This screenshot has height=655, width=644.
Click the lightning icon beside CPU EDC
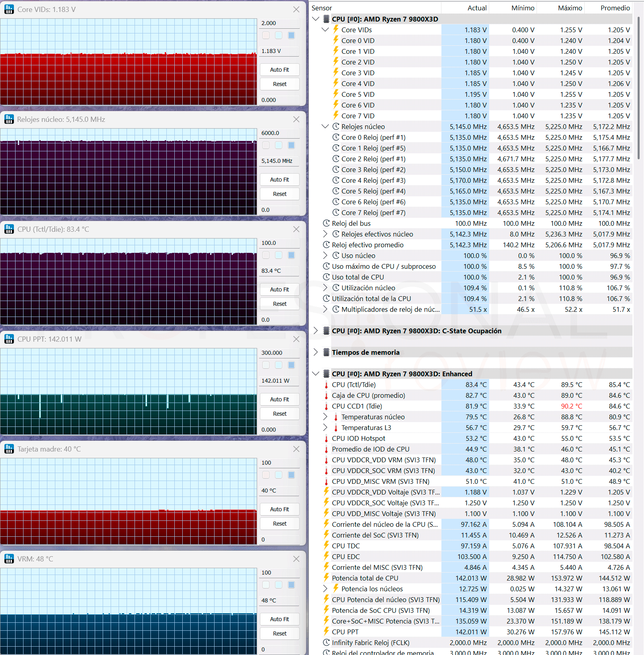pyautogui.click(x=326, y=556)
